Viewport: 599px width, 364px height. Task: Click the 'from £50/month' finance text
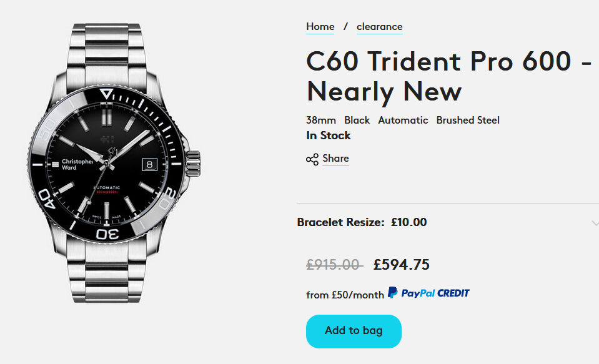[345, 295]
